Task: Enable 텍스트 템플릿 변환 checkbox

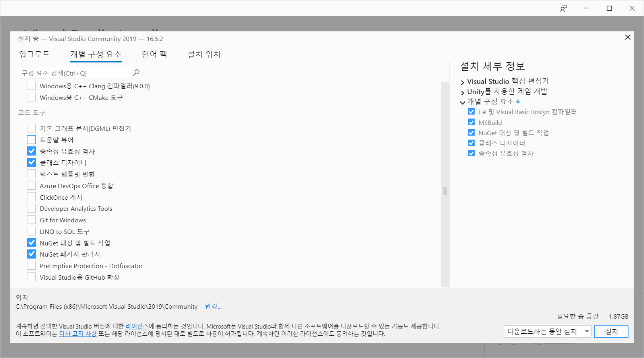Action: pyautogui.click(x=31, y=174)
